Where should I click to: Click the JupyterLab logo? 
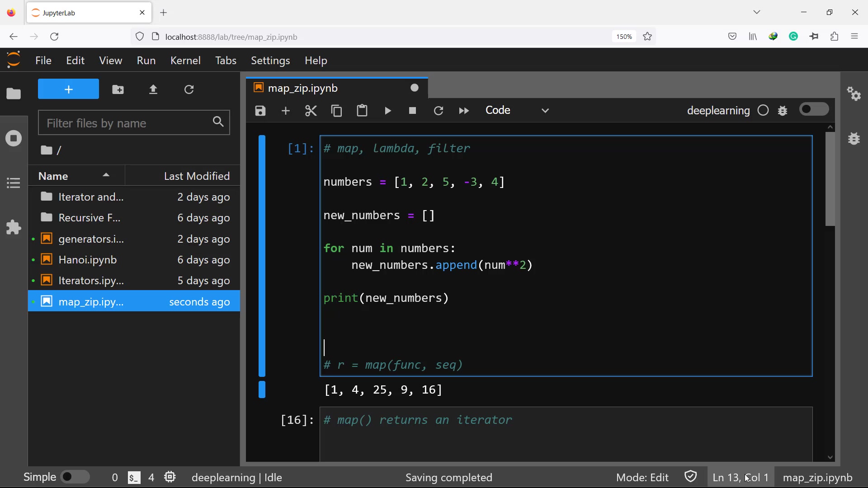click(x=14, y=60)
